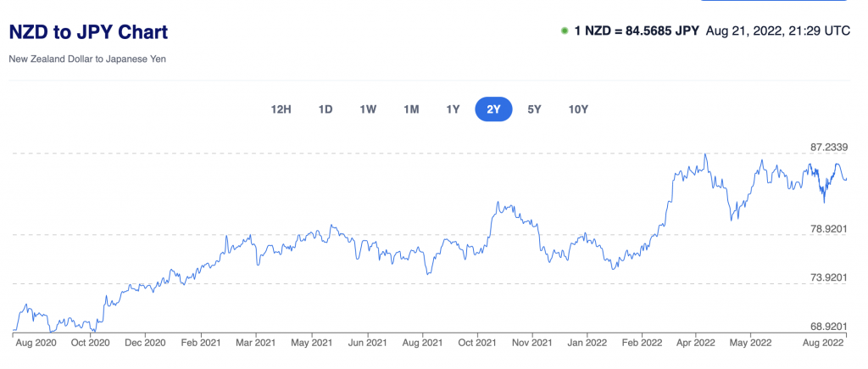The width and height of the screenshot is (868, 369).
Task: Show the 1M chart period
Action: pos(411,109)
